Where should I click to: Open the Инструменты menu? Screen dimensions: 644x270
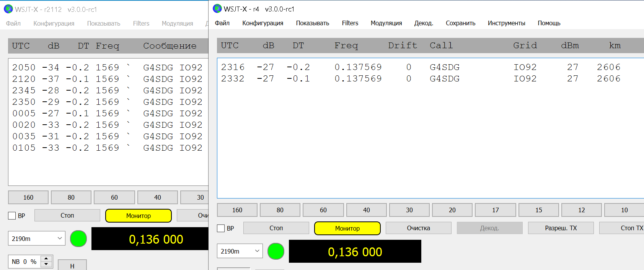(506, 23)
